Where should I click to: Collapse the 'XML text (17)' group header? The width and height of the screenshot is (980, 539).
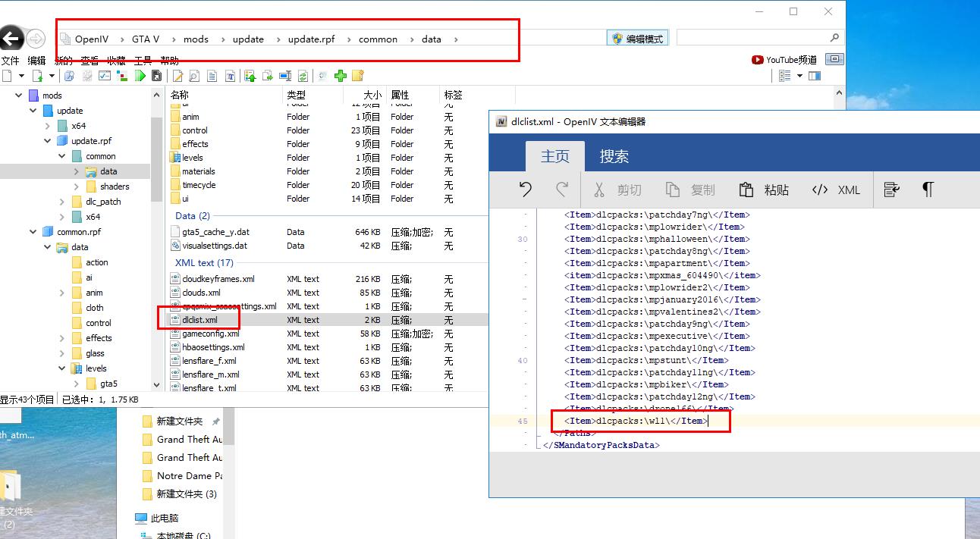[204, 263]
